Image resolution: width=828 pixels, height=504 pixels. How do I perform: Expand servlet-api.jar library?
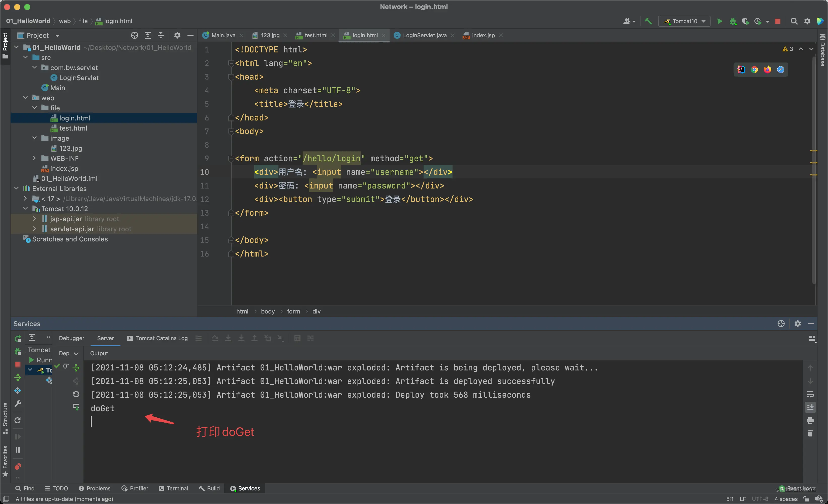point(35,229)
